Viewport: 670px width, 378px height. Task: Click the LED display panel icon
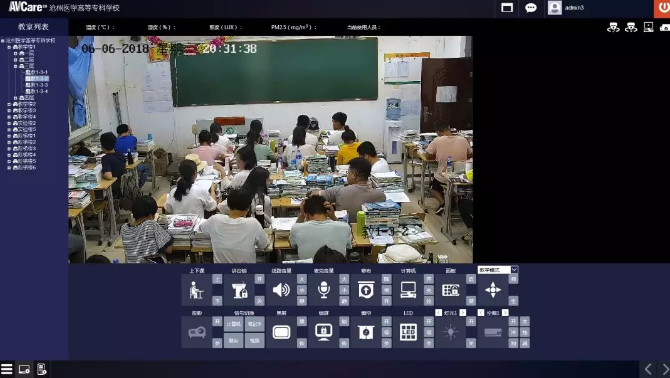point(408,332)
